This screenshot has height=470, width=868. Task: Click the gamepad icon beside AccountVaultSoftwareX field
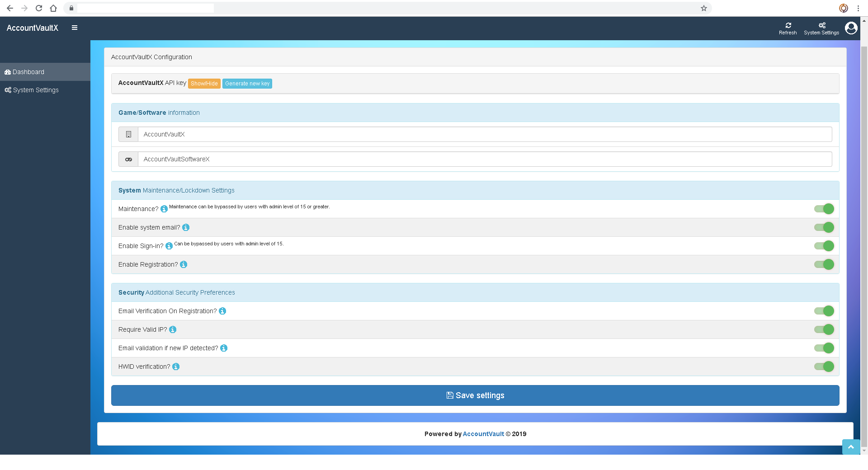tap(128, 159)
